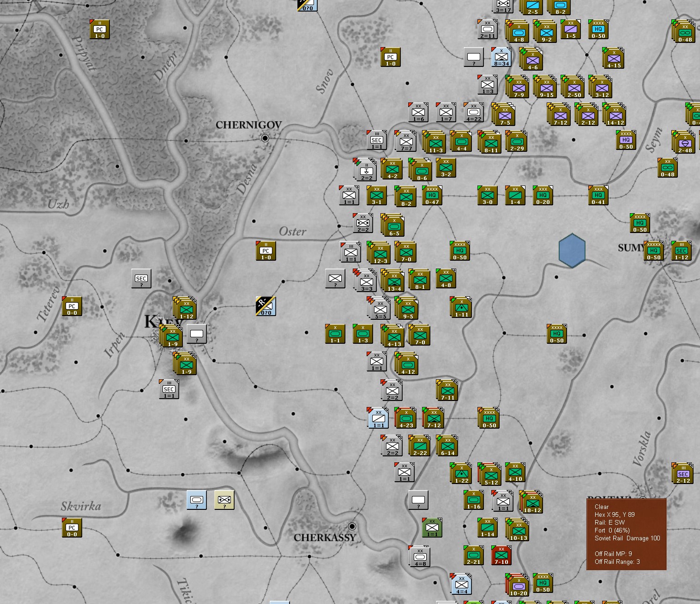Viewport: 700px width, 604px height.
Task: Pick the purple 7-5 infantry stack
Action: tap(504, 115)
